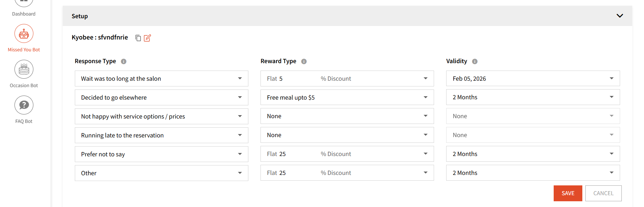Click the Response Type column heading

point(95,61)
